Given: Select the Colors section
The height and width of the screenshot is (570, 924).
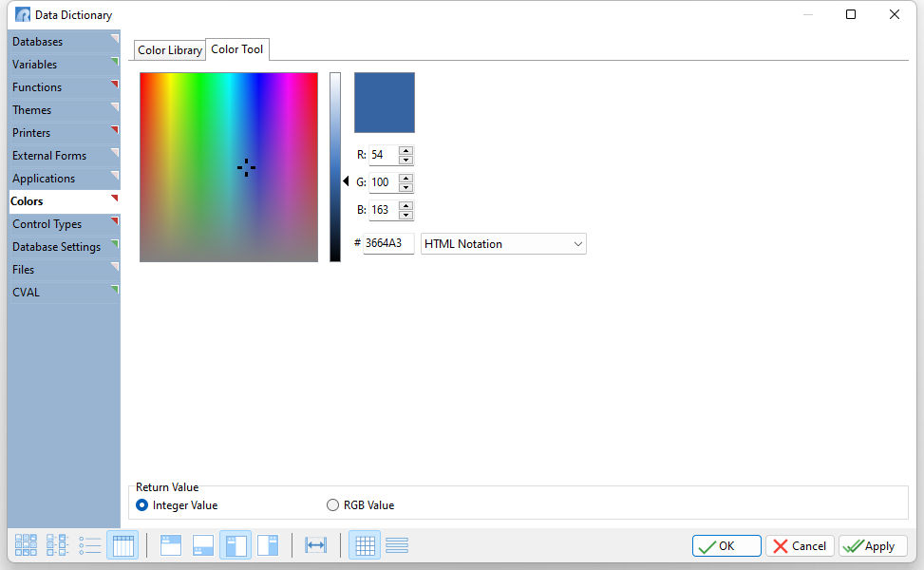Looking at the screenshot, I should (x=65, y=201).
